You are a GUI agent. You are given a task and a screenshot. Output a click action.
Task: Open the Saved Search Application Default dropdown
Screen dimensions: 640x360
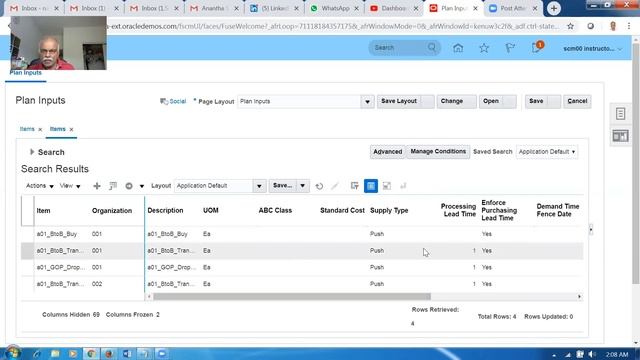[547, 152]
